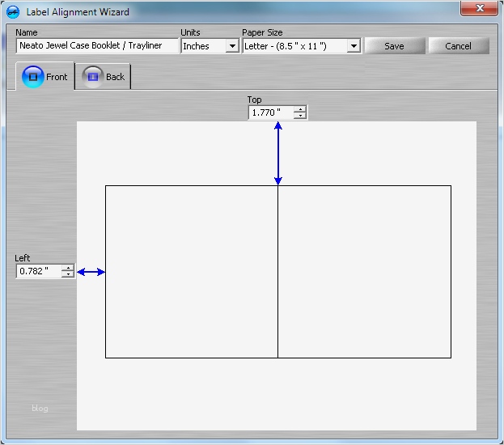Open the Back tab

[103, 77]
